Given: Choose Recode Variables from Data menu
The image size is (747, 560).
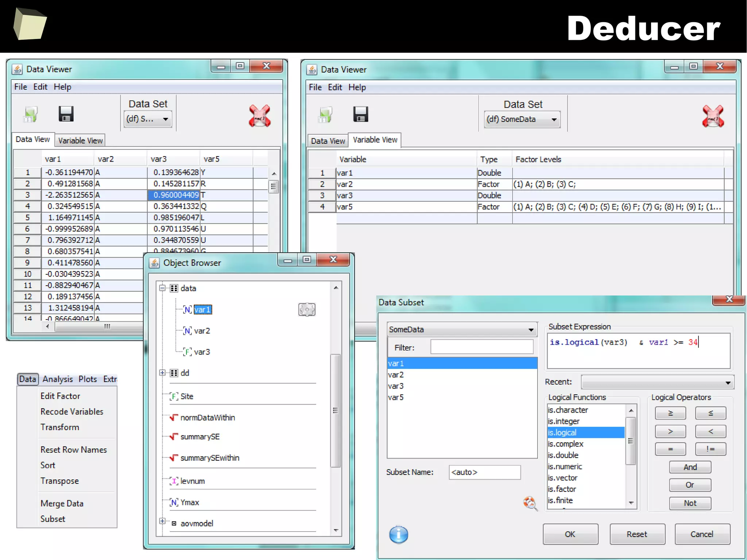Looking at the screenshot, I should (x=72, y=412).
